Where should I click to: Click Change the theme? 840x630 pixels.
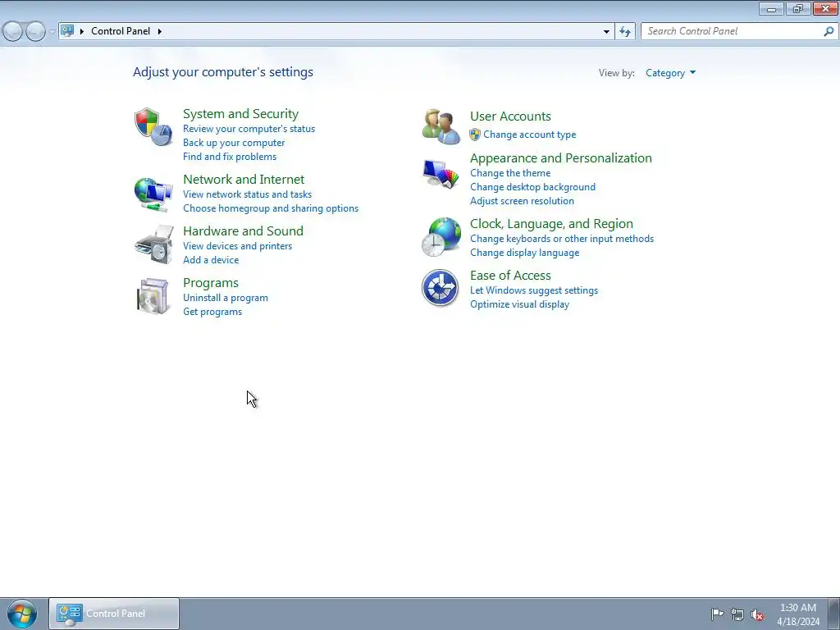point(510,173)
